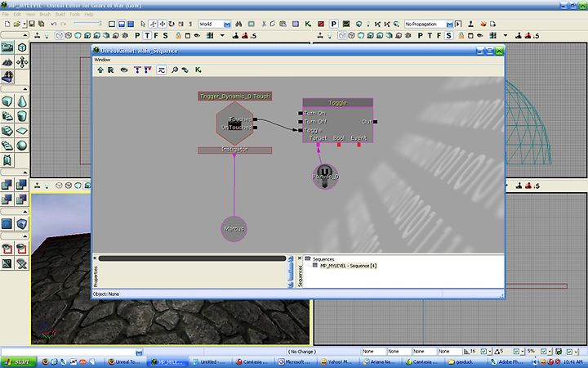Open the No Propagation dropdown
Screen dimensions: 588x368
click(450, 24)
